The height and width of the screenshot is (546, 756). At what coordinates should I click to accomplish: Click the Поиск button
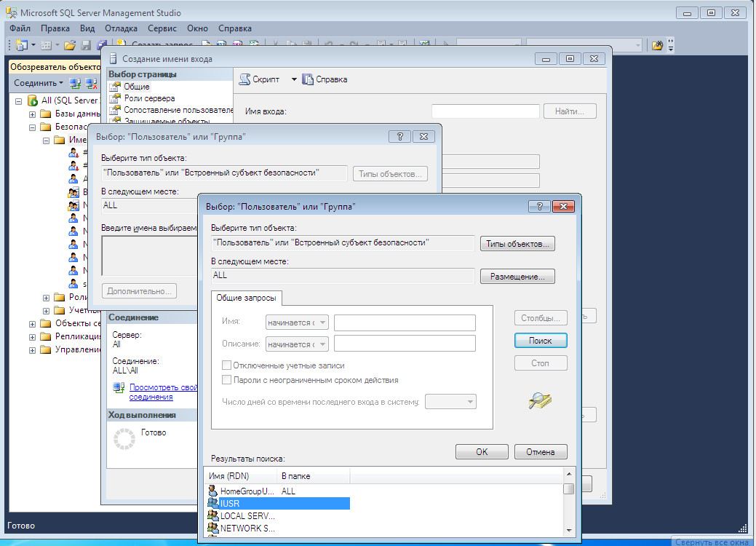[x=541, y=341]
